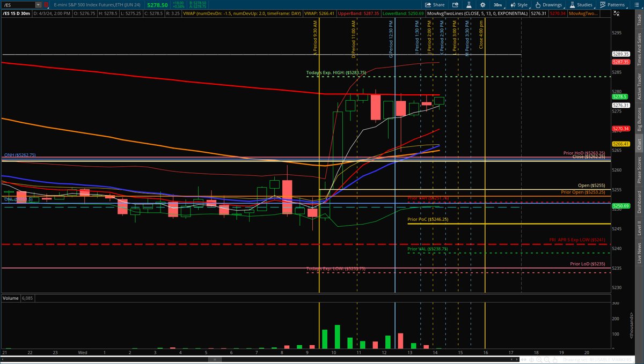Switch to the Trade sidebar tab
The width and height of the screenshot is (644, 364).
[639, 20]
